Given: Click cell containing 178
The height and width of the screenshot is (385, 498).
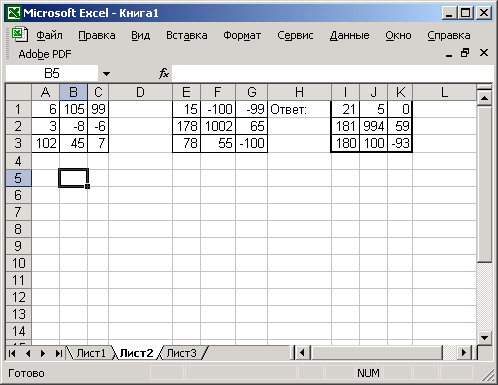Looking at the screenshot, I should coord(186,126).
